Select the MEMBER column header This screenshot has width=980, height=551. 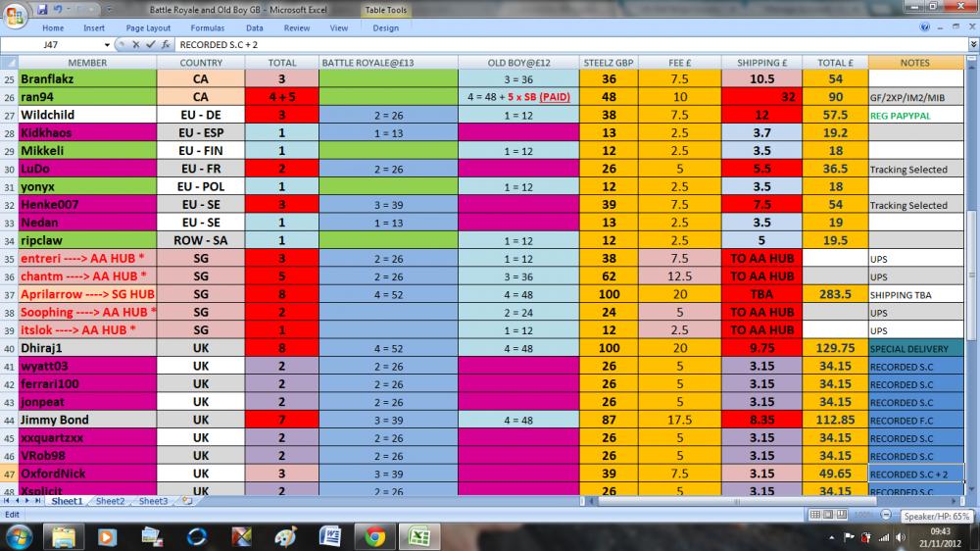click(87, 63)
